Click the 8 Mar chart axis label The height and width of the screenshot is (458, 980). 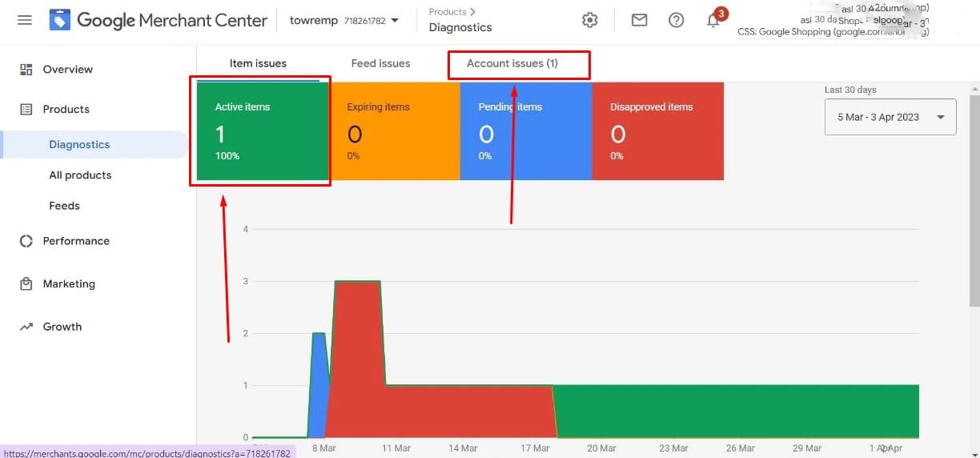click(x=323, y=448)
